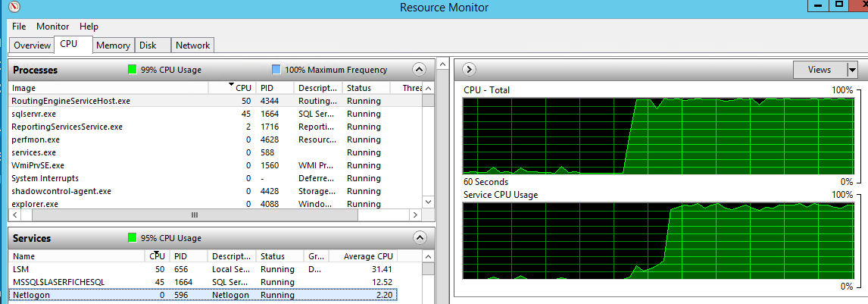The image size is (868, 304).
Task: Click green 99% CPU Usage indicator
Action: [133, 70]
